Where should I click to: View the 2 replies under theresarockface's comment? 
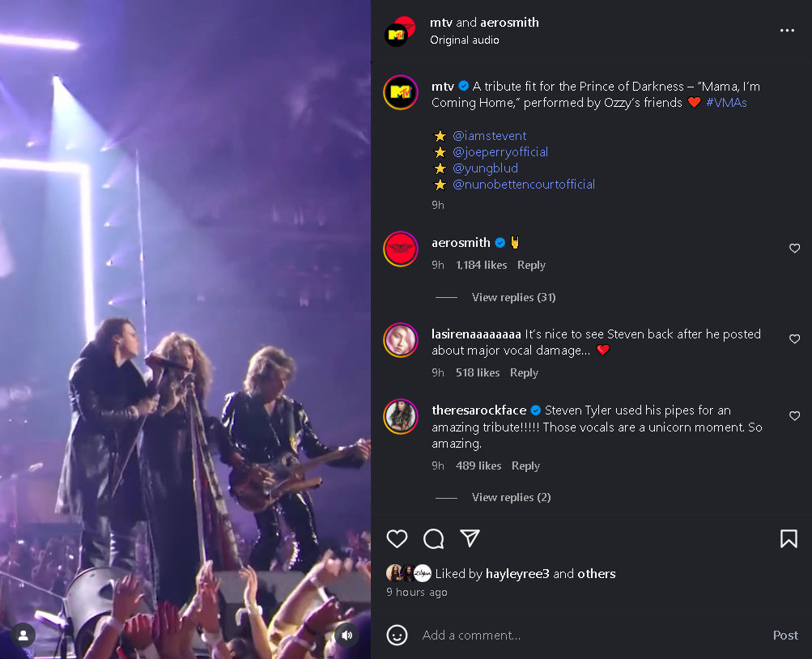click(x=511, y=496)
